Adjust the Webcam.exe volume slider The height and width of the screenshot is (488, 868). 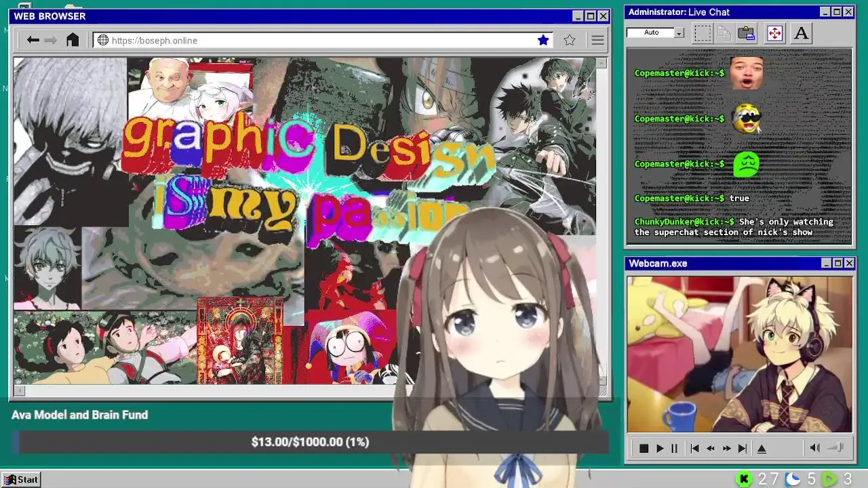pos(835,447)
